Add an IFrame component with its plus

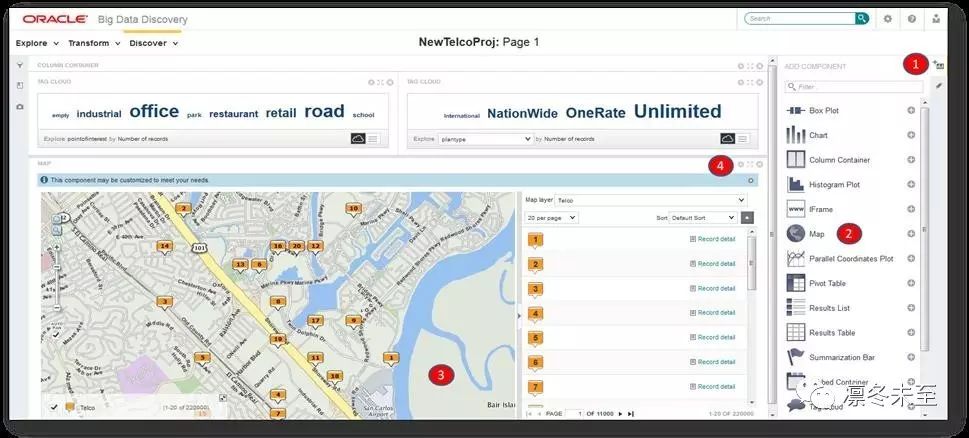click(x=911, y=209)
